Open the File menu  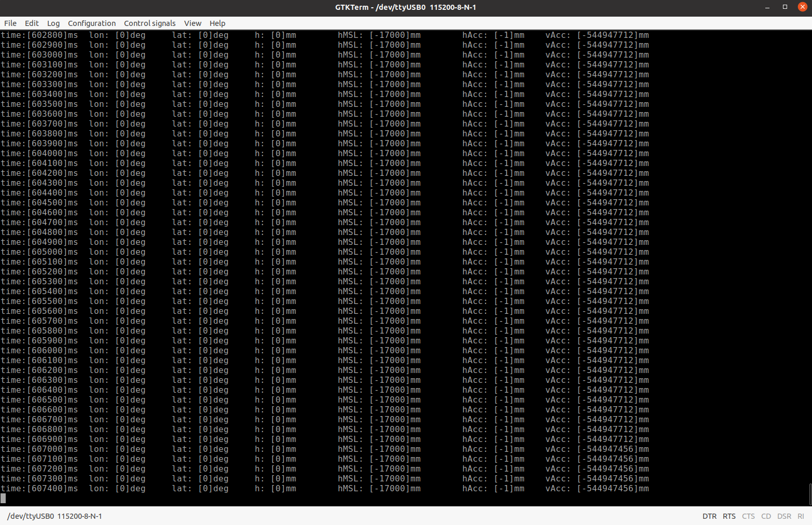[10, 23]
